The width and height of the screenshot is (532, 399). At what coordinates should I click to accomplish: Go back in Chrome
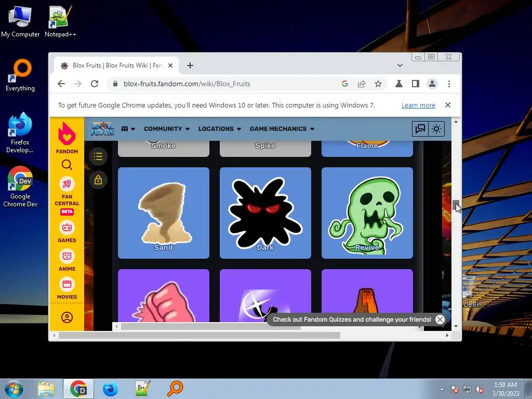[x=61, y=84]
